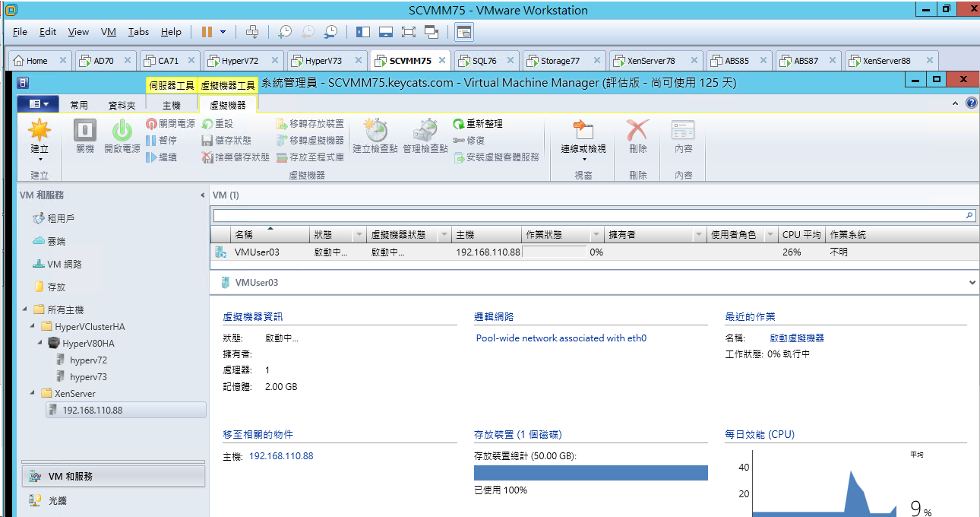Open 管理檢查點 (Manage Checkpoints) icon

coord(425,131)
